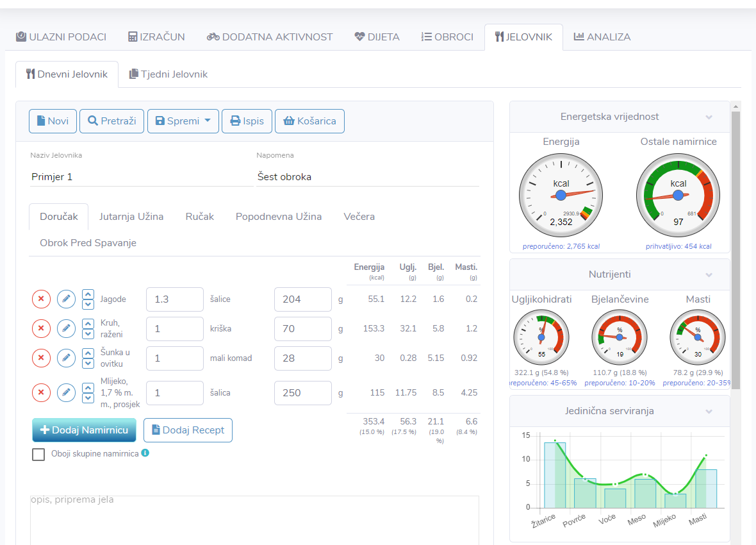Image resolution: width=756 pixels, height=545 pixels.
Task: Click the Ostale namirnice gauge
Action: pyautogui.click(x=678, y=196)
